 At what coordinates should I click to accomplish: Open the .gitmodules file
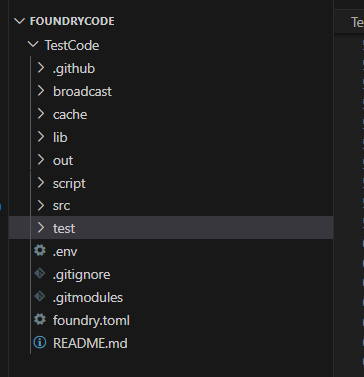click(88, 298)
